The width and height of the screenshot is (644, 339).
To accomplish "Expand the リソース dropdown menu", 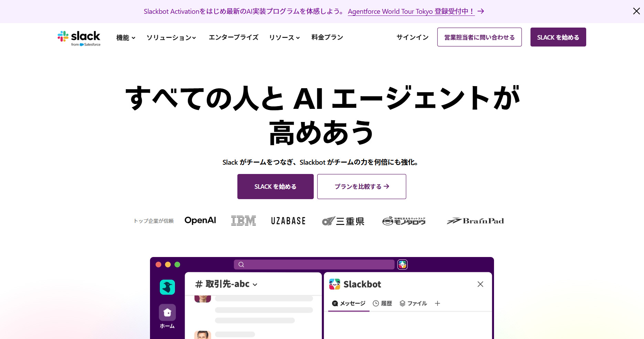I will coord(285,38).
